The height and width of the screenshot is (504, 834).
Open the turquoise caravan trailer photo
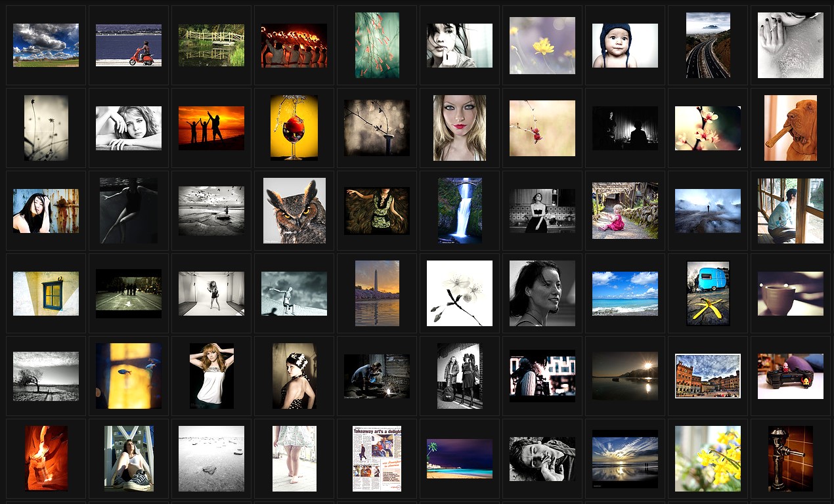(708, 293)
